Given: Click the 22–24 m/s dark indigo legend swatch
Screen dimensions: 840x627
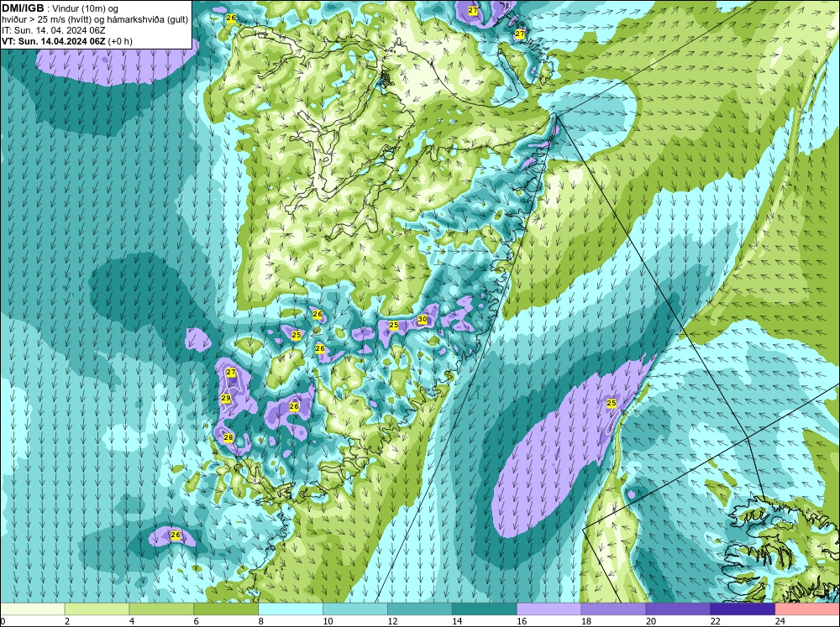Looking at the screenshot, I should point(743,609).
